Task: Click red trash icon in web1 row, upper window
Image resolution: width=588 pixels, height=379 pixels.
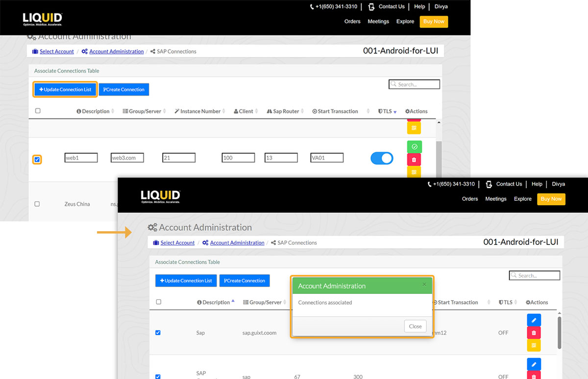Action: coord(414,160)
